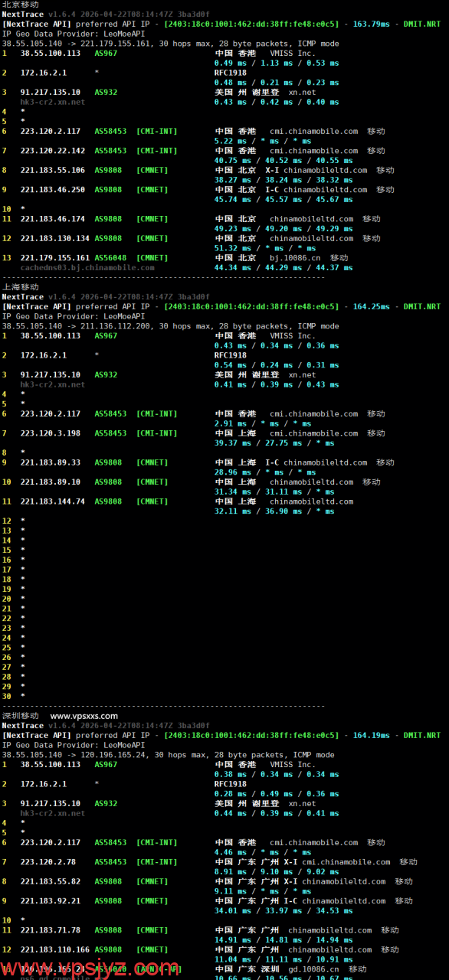Click hop number 30 in Shanghai trace
The height and width of the screenshot is (980, 449).
tap(6, 697)
